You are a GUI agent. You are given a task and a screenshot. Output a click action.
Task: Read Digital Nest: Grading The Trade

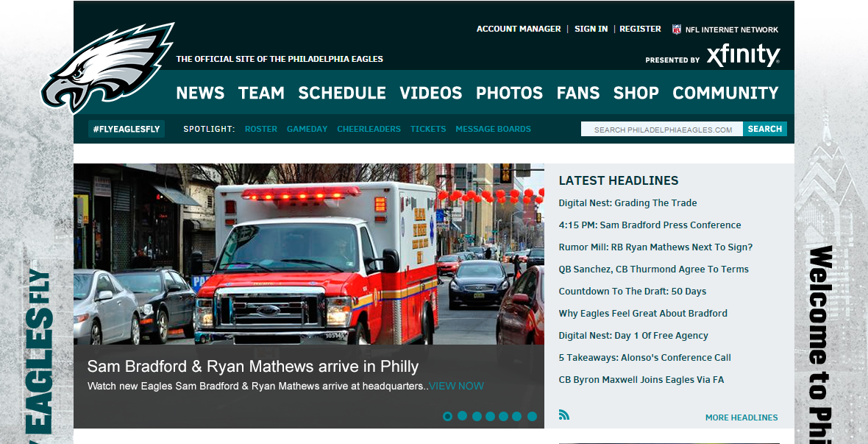[627, 203]
